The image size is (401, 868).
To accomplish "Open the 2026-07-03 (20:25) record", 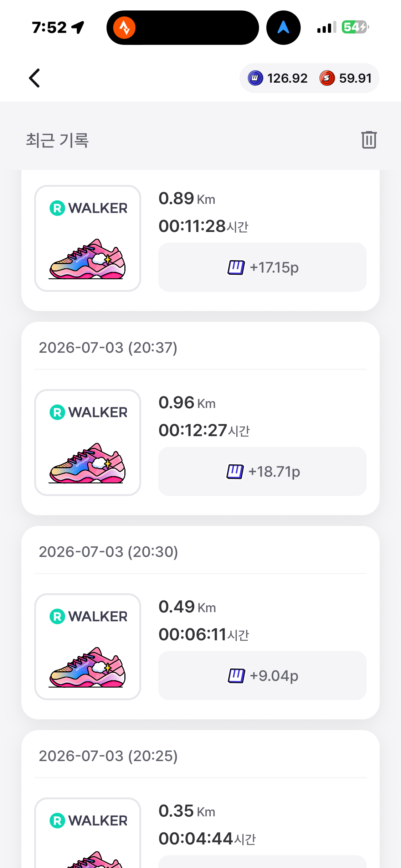I will pos(200,799).
